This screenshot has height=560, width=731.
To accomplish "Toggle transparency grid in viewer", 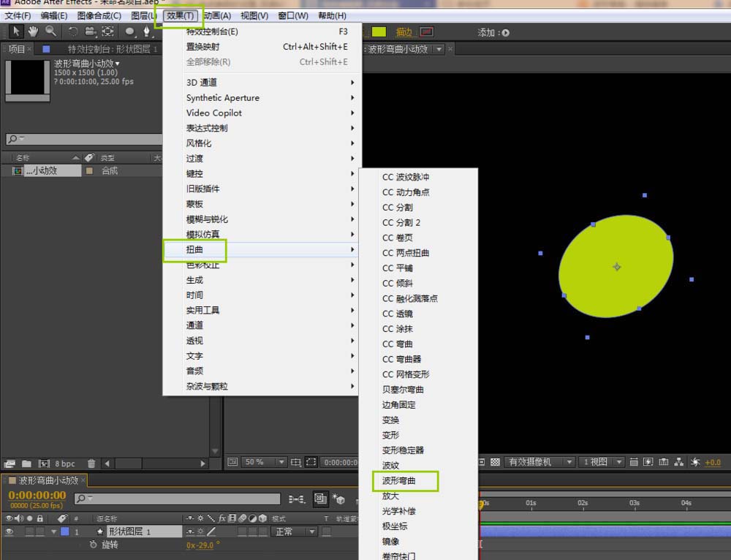I will pos(495,462).
